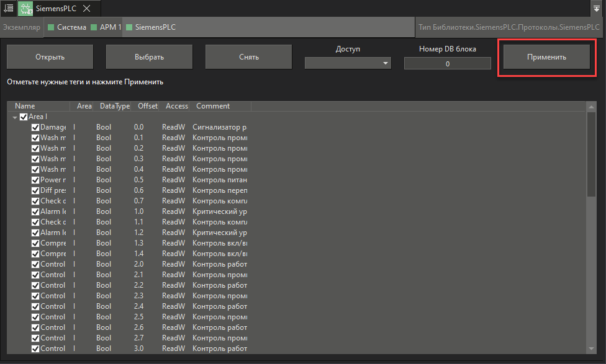Select Система in the breadcrumb bar

tap(67, 27)
